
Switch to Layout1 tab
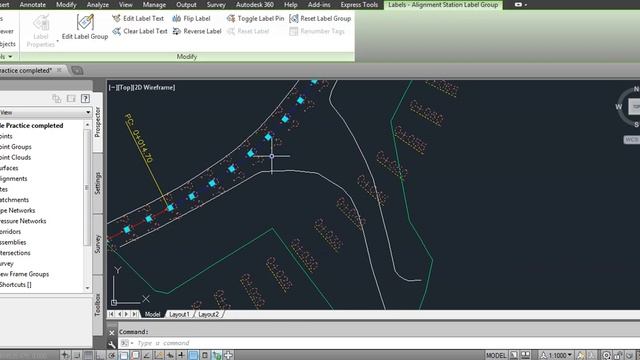[179, 314]
